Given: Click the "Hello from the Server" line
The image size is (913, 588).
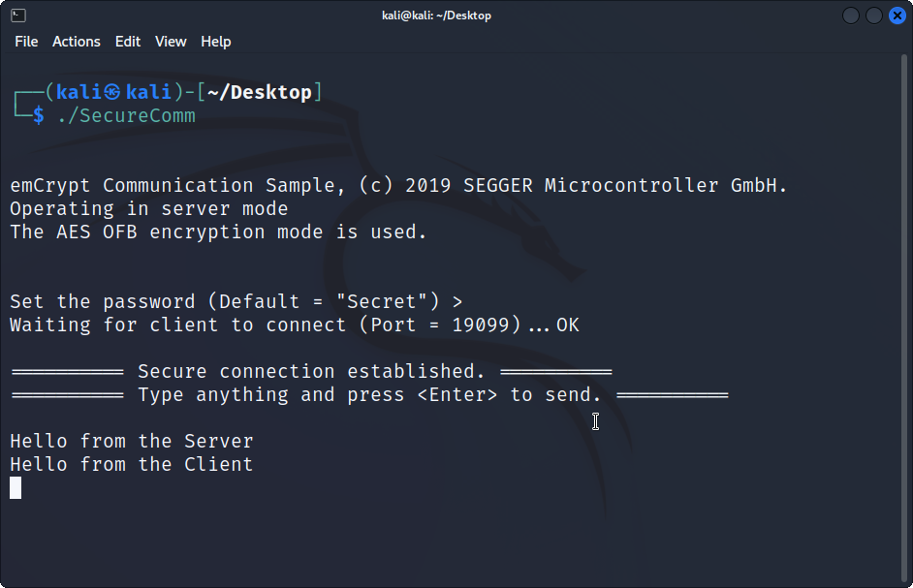Looking at the screenshot, I should (132, 442).
